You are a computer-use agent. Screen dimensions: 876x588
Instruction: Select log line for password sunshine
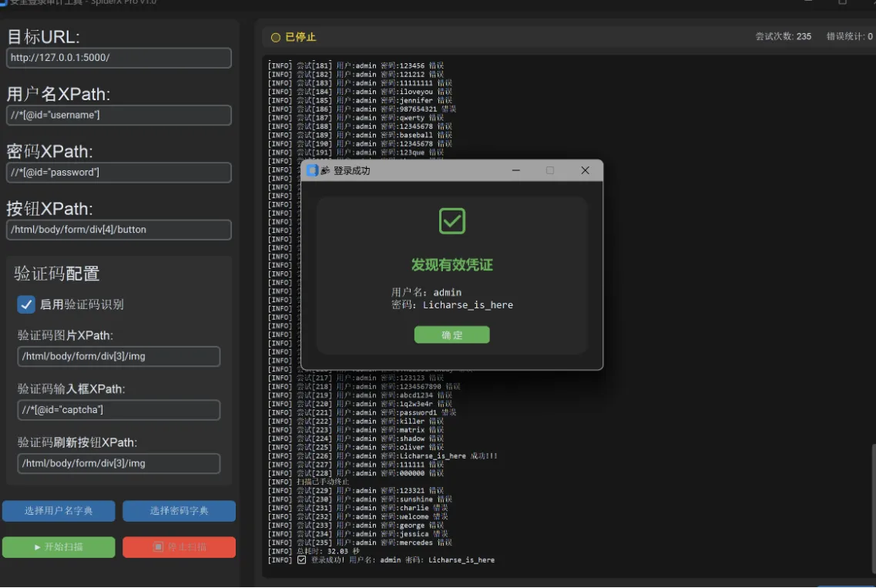coord(360,499)
